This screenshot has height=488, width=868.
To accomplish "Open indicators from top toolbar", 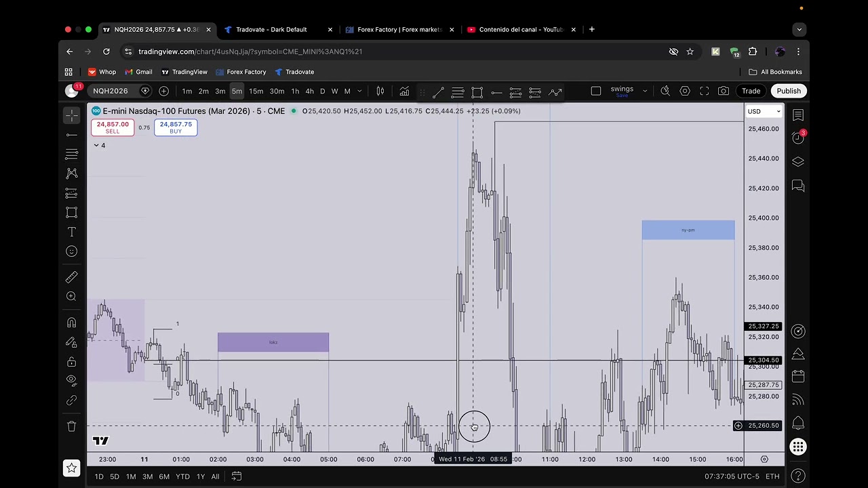I will 404,91.
